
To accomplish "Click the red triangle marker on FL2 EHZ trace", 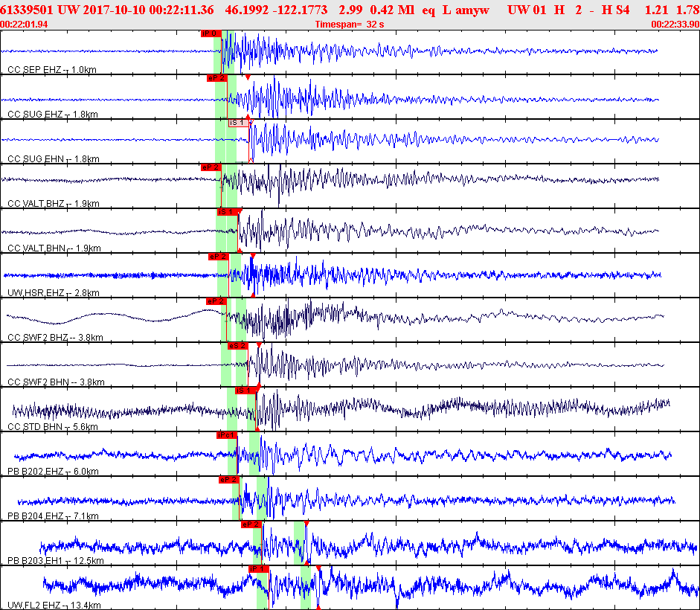I will [318, 568].
